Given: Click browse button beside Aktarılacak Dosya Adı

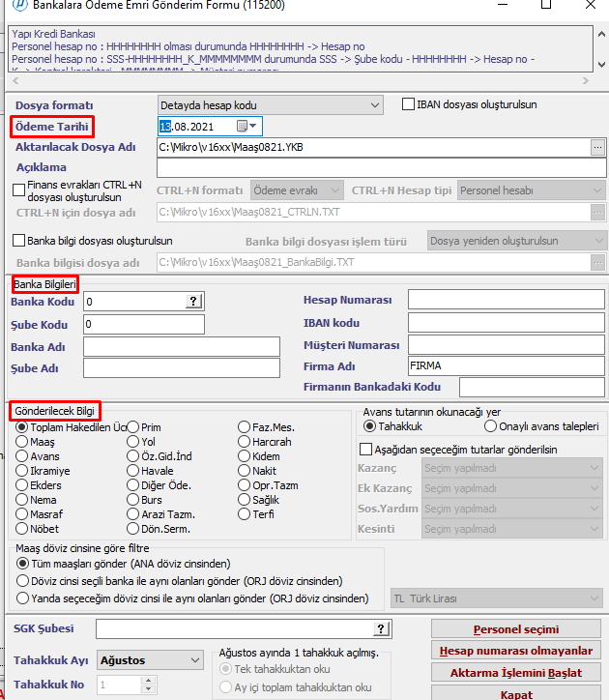Looking at the screenshot, I should 598,147.
